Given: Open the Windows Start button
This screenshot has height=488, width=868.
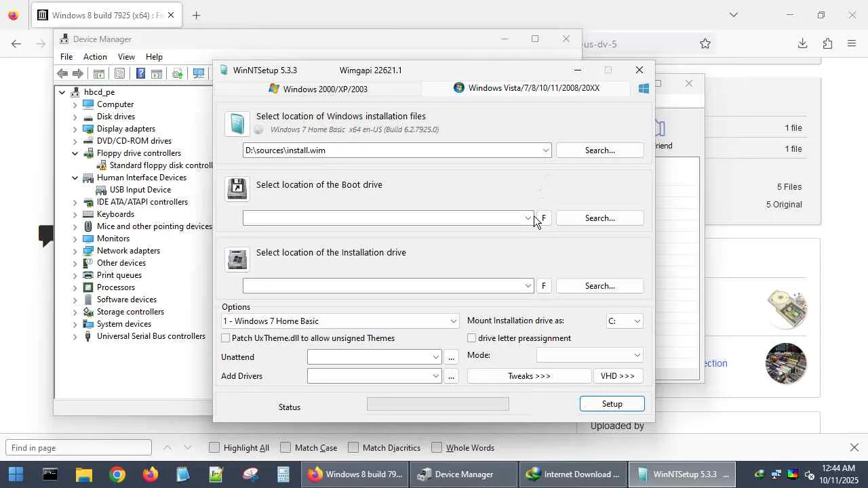Looking at the screenshot, I should click(x=16, y=474).
